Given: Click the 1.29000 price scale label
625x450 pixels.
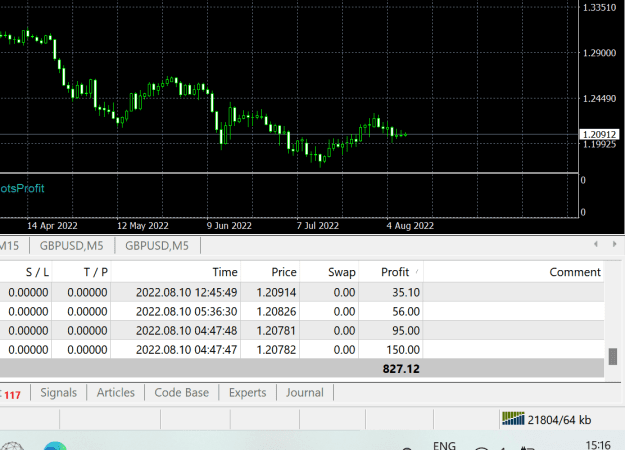Looking at the screenshot, I should point(599,53).
